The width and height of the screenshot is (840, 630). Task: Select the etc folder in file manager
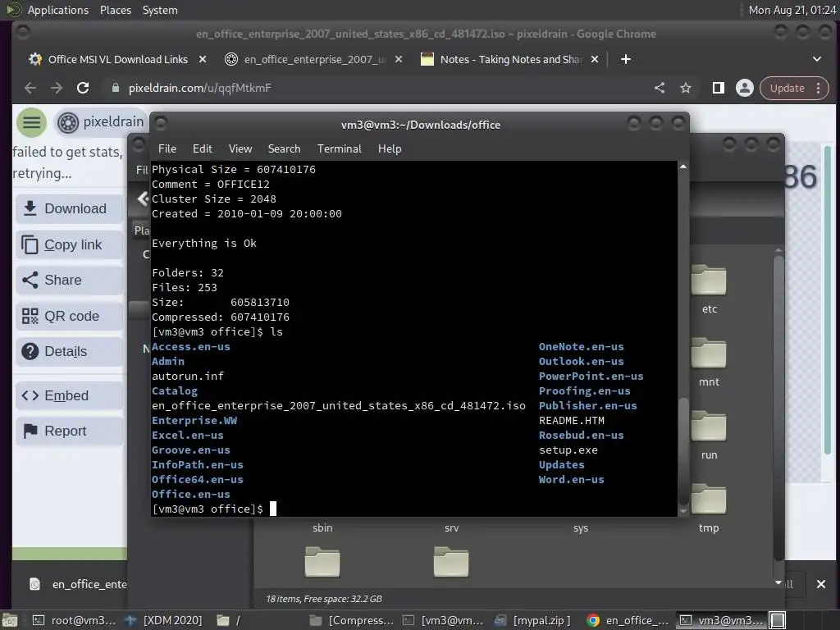pos(708,290)
